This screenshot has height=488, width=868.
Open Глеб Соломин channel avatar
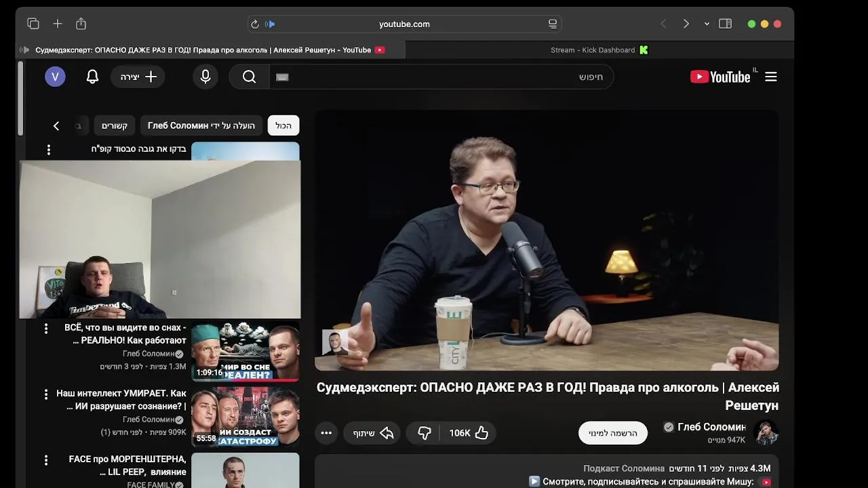point(766,432)
